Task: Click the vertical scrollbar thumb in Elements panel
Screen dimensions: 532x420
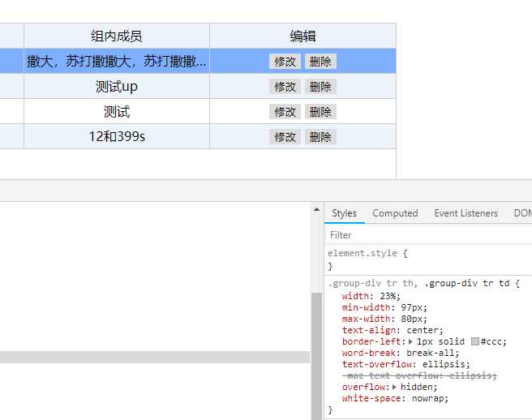Action: click(316, 356)
